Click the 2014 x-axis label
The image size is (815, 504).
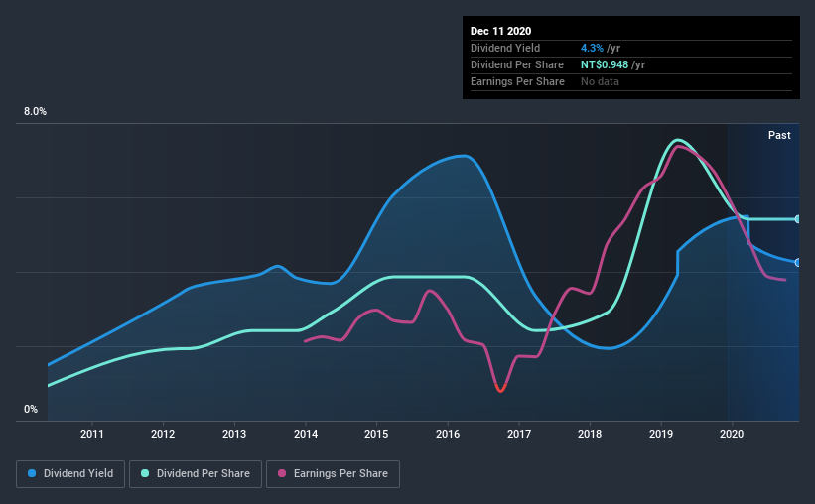pyautogui.click(x=305, y=434)
